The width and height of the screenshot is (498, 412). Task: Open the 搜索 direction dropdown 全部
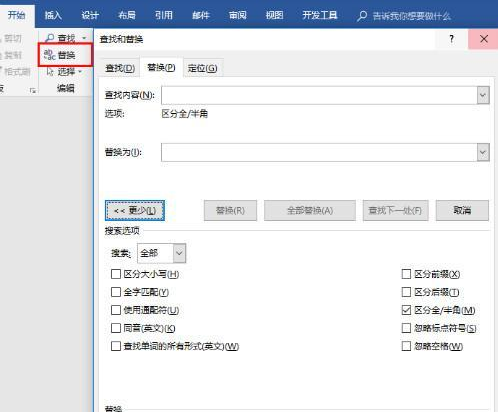coord(161,253)
